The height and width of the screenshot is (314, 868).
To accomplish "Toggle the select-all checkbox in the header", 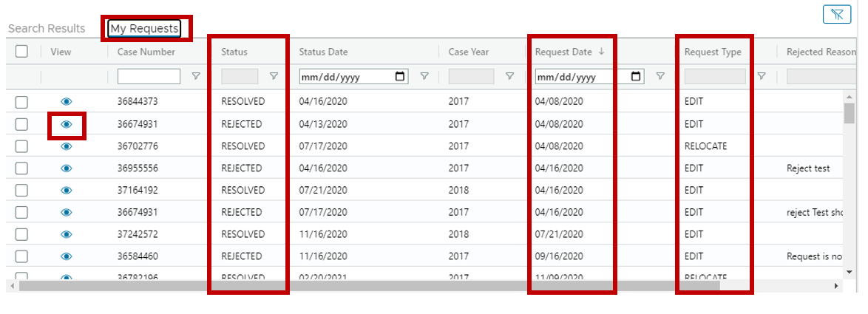I will pos(21,52).
